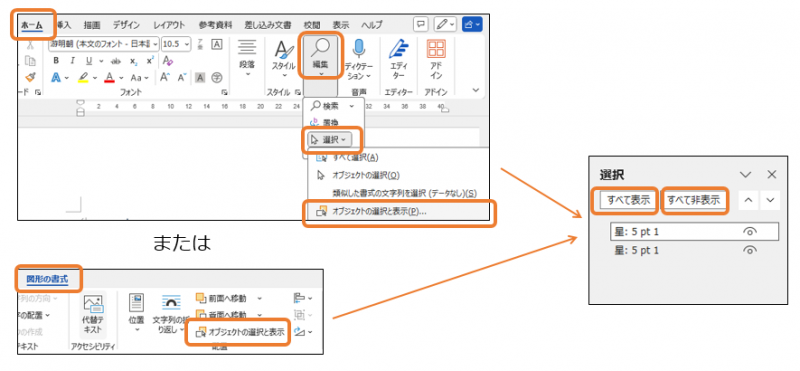Click the blue Share button
Image resolution: width=800 pixels, height=371 pixels.
coord(472,24)
